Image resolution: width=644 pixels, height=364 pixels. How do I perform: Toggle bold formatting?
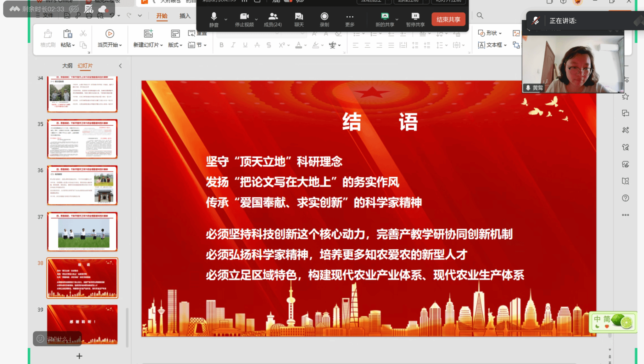pyautogui.click(x=221, y=45)
